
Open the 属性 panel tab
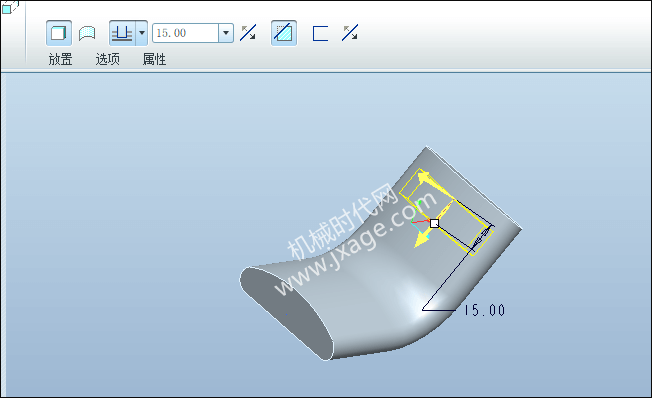click(x=154, y=59)
